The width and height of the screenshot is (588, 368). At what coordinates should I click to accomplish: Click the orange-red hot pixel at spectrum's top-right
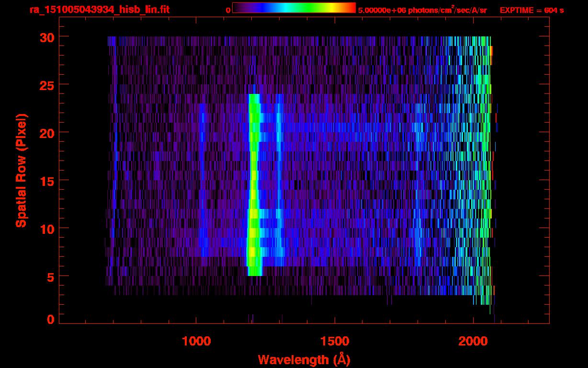tap(491, 51)
